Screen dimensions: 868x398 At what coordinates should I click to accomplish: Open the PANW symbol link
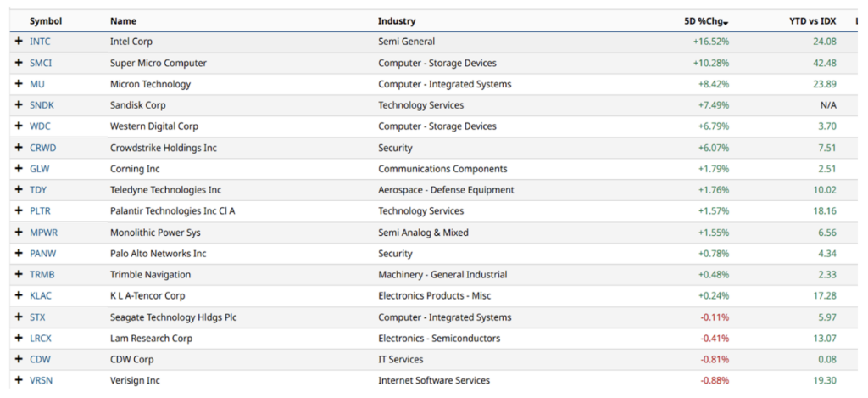click(43, 254)
